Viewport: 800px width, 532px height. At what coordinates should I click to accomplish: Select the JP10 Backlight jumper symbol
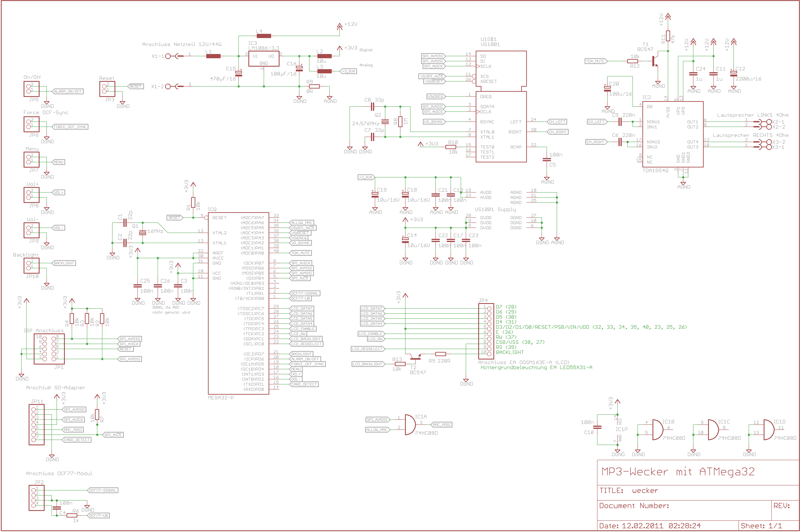click(x=31, y=265)
